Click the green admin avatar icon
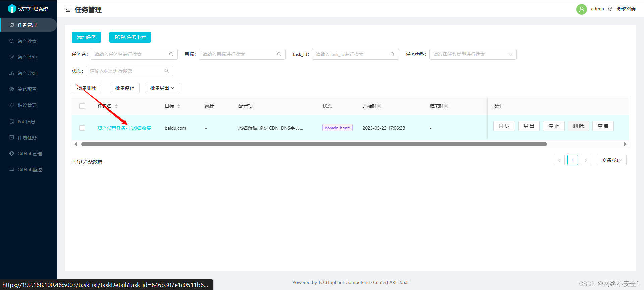 (582, 9)
